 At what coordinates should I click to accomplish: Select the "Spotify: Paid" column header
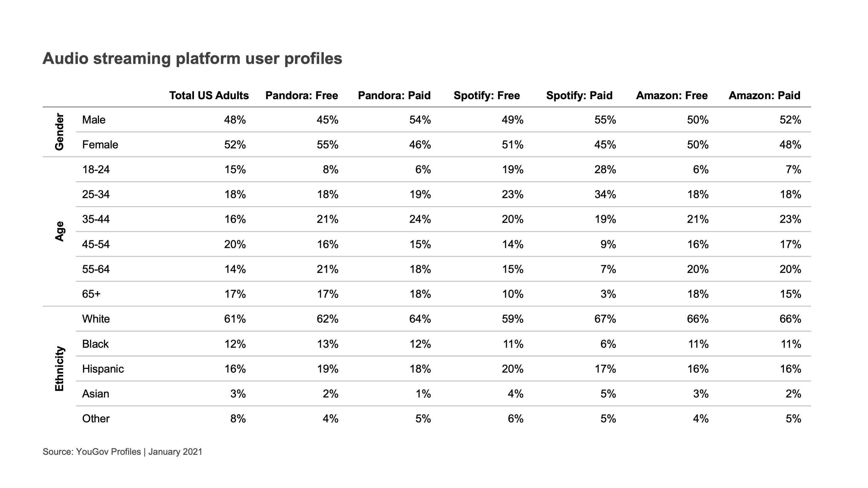click(x=579, y=96)
